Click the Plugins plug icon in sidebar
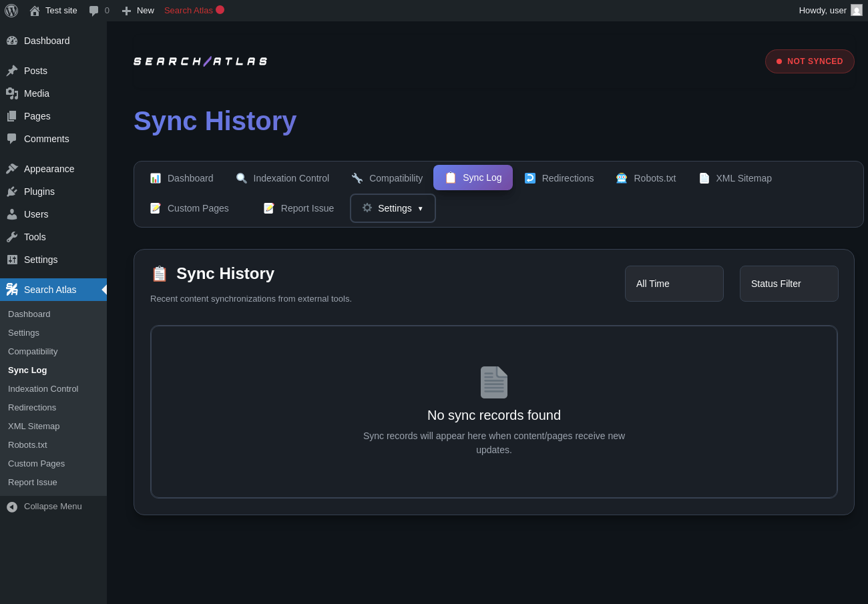 pyautogui.click(x=12, y=192)
